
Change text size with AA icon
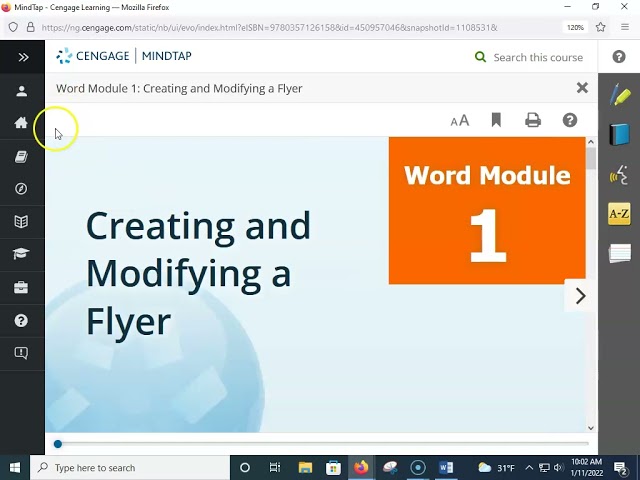coord(460,120)
